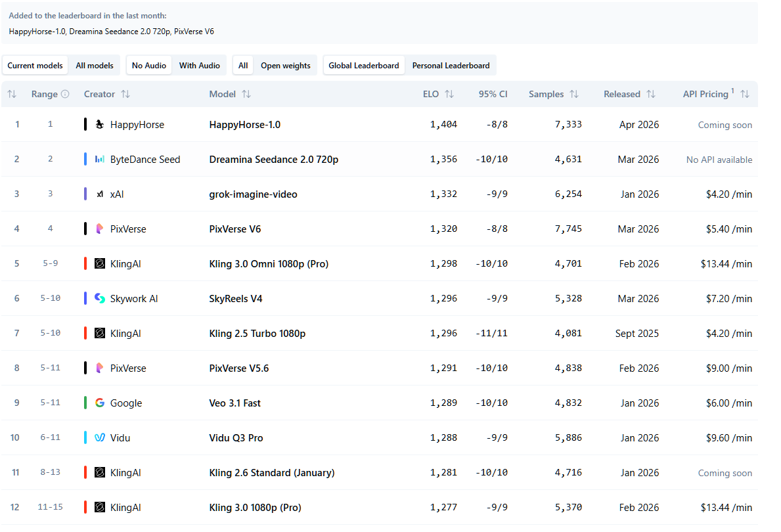
Task: Click the ELO value 1,404
Action: [x=443, y=125]
